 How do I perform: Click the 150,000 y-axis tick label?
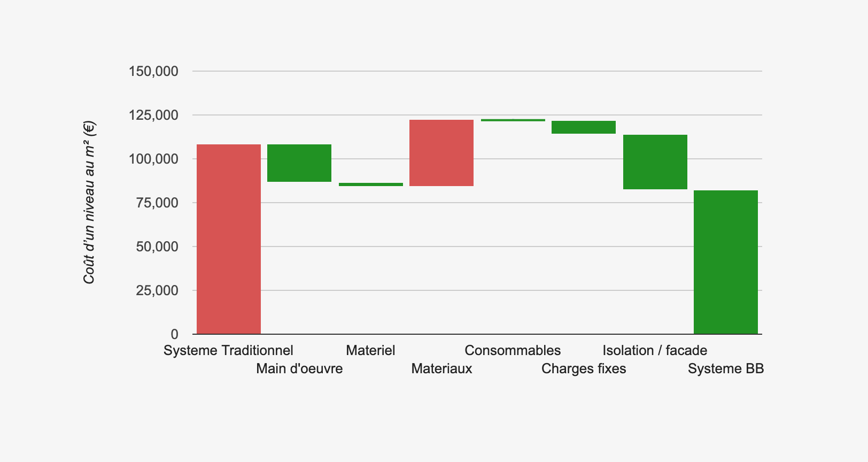(x=153, y=71)
